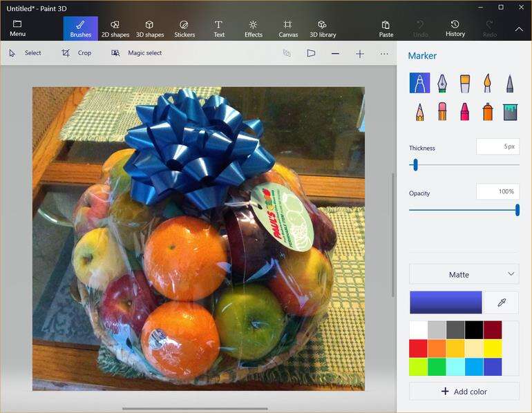
Task: Click the Opacity value field
Action: click(497, 191)
